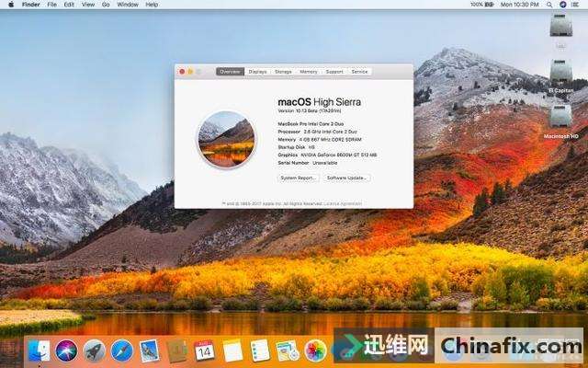This screenshot has height=368, width=588.
Task: Open the License Agreement link
Action: click(343, 203)
